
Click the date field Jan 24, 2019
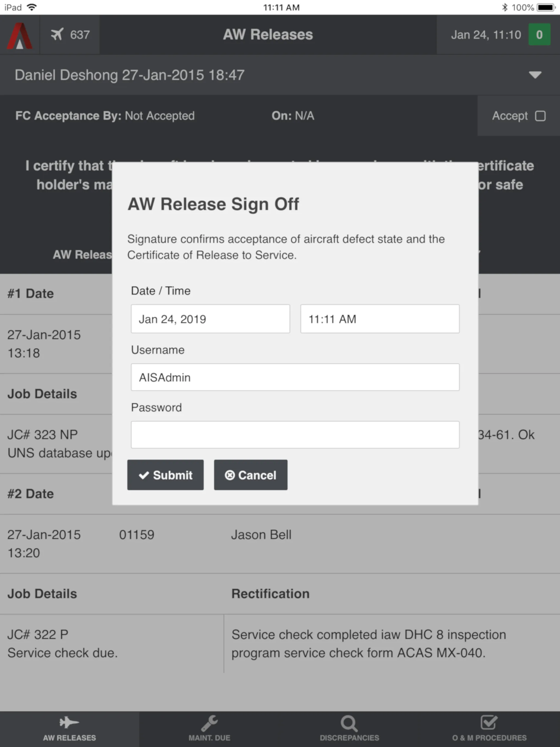click(x=210, y=319)
